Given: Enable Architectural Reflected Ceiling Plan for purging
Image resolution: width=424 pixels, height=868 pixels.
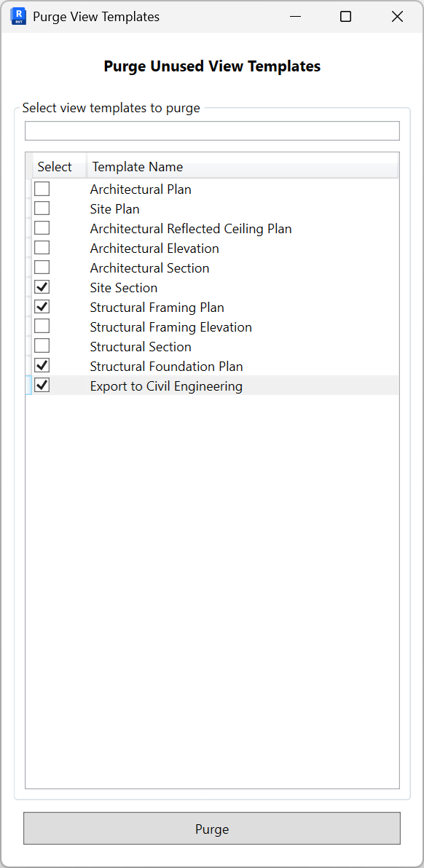Looking at the screenshot, I should point(42,227).
